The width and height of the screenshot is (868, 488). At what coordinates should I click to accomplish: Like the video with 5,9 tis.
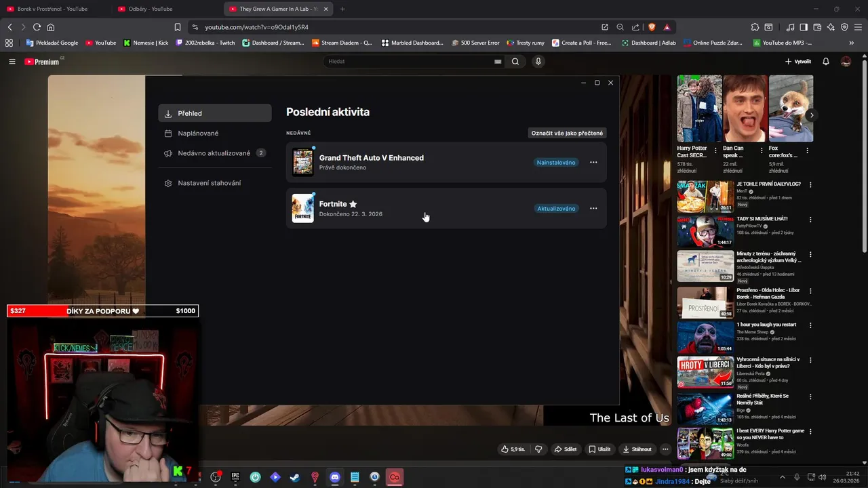513,449
